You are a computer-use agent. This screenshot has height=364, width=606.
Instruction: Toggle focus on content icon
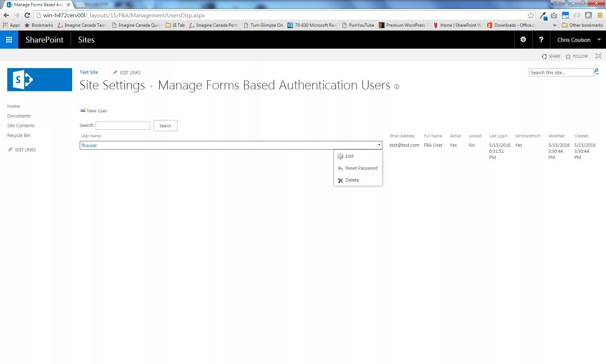point(598,56)
